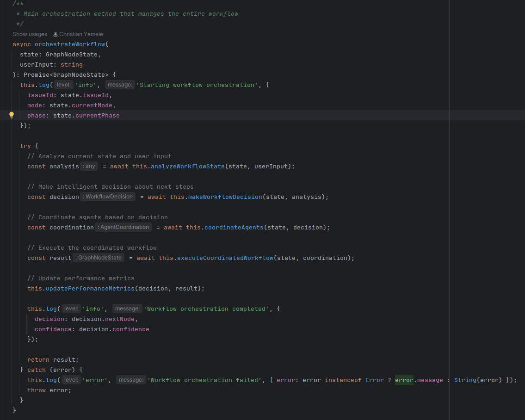Select the ':AgentCoordination' inlay type hint

[124, 228]
